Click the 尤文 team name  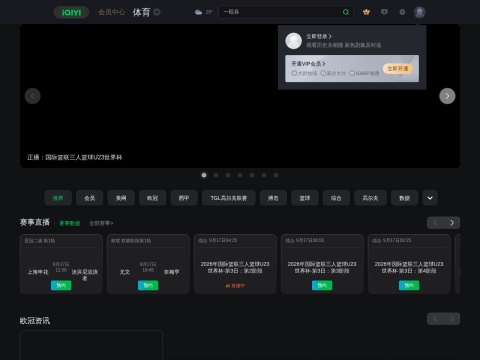point(125,272)
